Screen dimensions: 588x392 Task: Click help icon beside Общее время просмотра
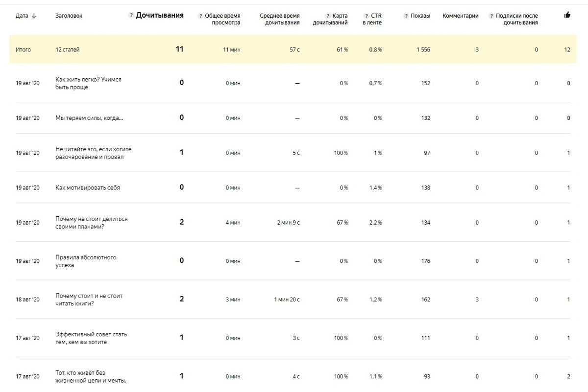pyautogui.click(x=200, y=16)
